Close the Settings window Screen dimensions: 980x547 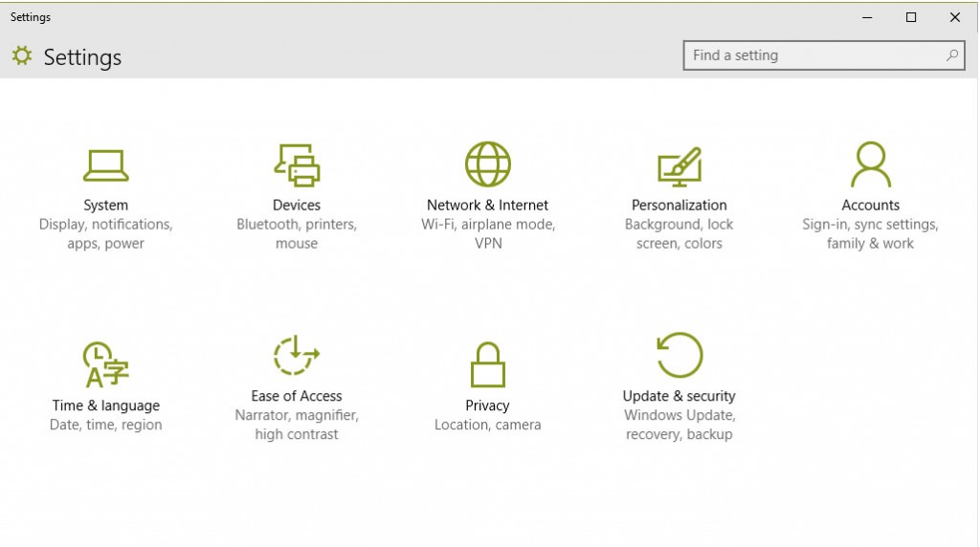tap(955, 17)
